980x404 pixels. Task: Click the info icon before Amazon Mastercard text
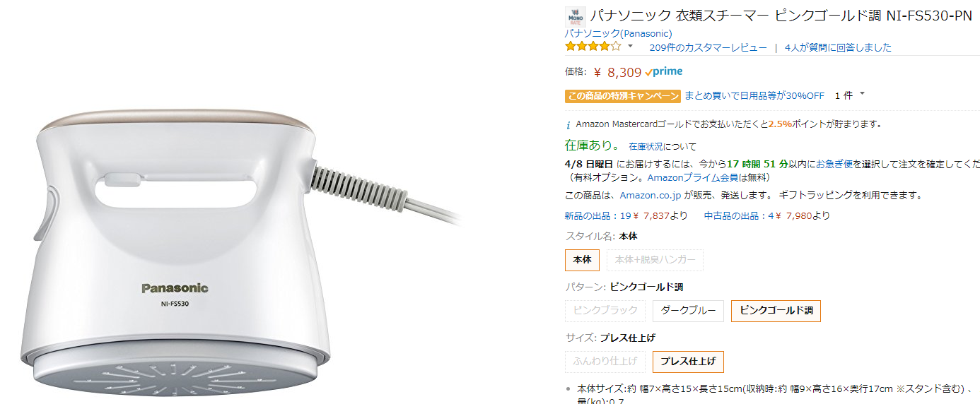pos(569,124)
